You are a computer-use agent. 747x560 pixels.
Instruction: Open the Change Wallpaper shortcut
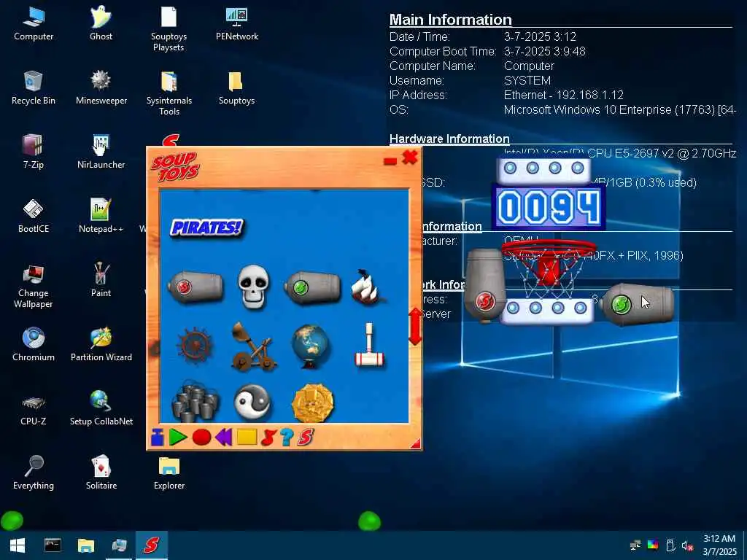(x=34, y=286)
